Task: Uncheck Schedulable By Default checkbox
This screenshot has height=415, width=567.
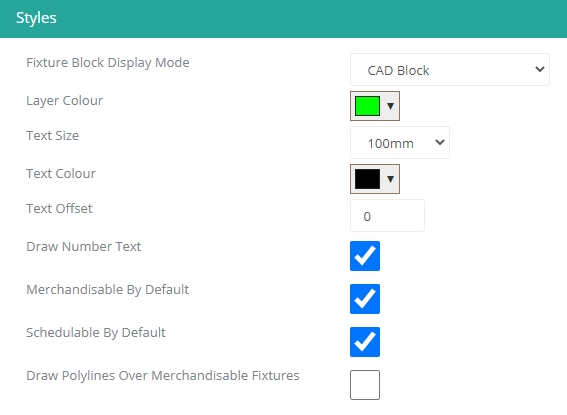Action: [364, 342]
